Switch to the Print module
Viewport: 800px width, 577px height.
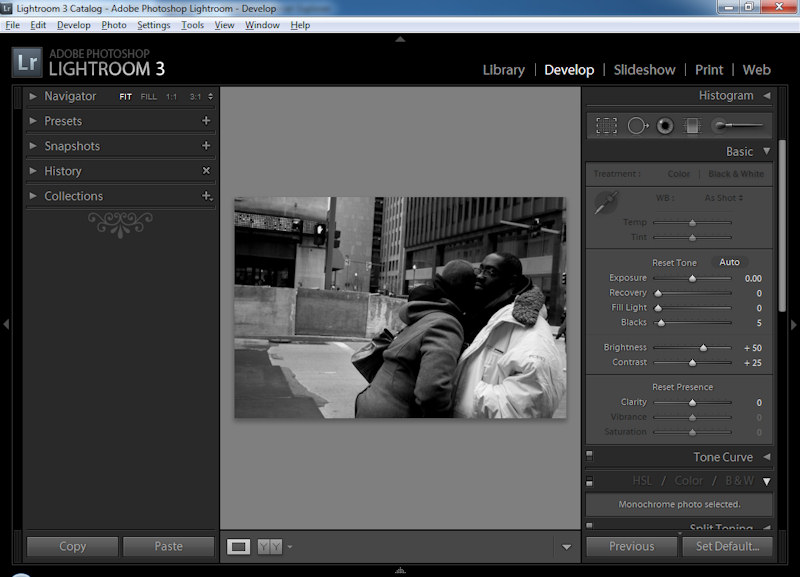[709, 70]
